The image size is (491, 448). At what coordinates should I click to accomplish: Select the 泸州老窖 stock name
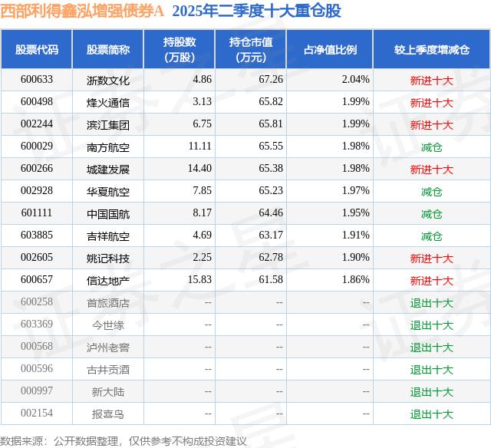pos(108,348)
